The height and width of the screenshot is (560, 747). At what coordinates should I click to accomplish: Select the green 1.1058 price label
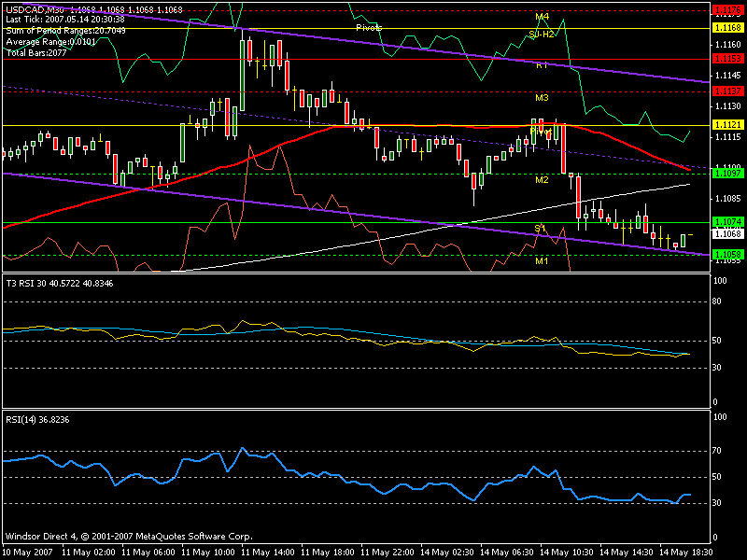pyautogui.click(x=727, y=254)
